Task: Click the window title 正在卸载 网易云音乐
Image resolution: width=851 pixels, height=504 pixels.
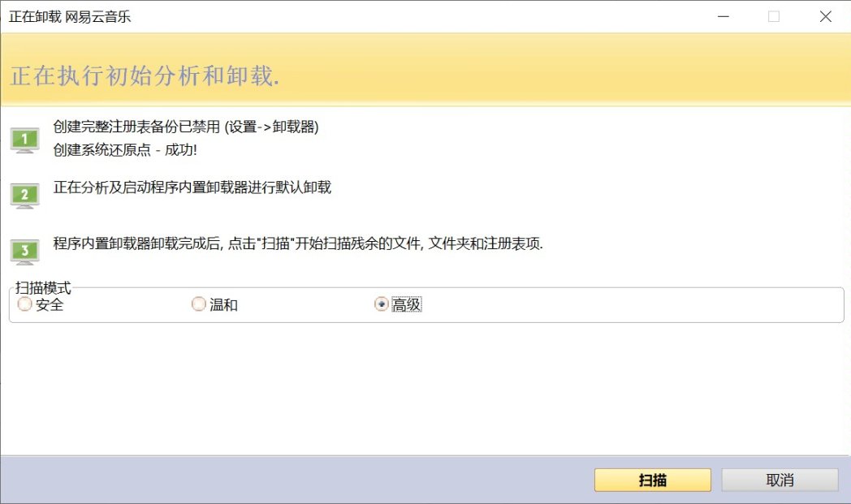Action: coord(70,17)
